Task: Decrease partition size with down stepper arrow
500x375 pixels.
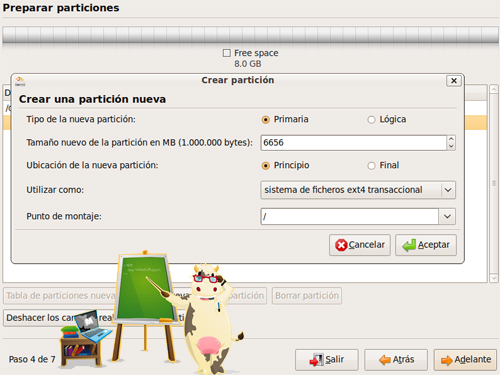Action: 451,146
